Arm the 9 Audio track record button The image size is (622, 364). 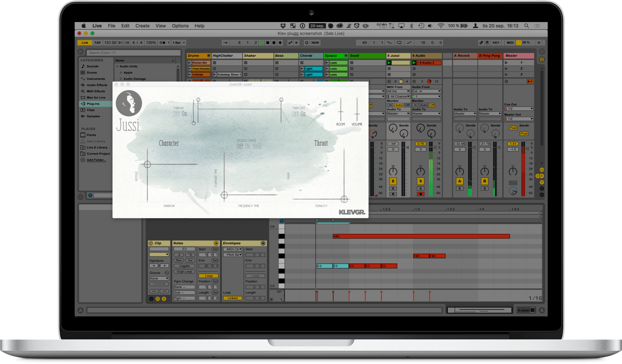point(420,194)
